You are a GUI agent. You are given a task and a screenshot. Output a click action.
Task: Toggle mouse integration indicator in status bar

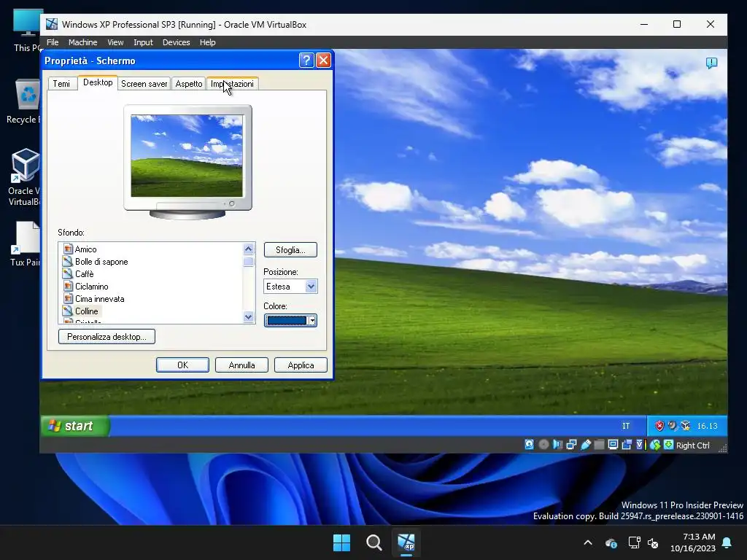655,445
